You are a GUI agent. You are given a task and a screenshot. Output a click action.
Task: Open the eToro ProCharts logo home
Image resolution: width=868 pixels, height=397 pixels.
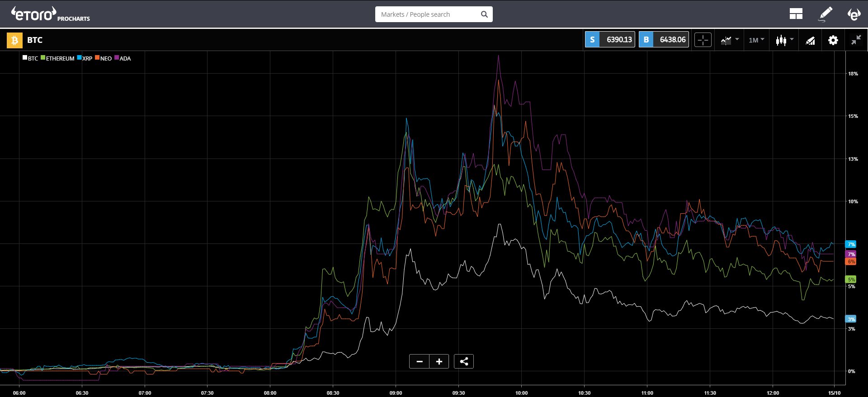51,14
